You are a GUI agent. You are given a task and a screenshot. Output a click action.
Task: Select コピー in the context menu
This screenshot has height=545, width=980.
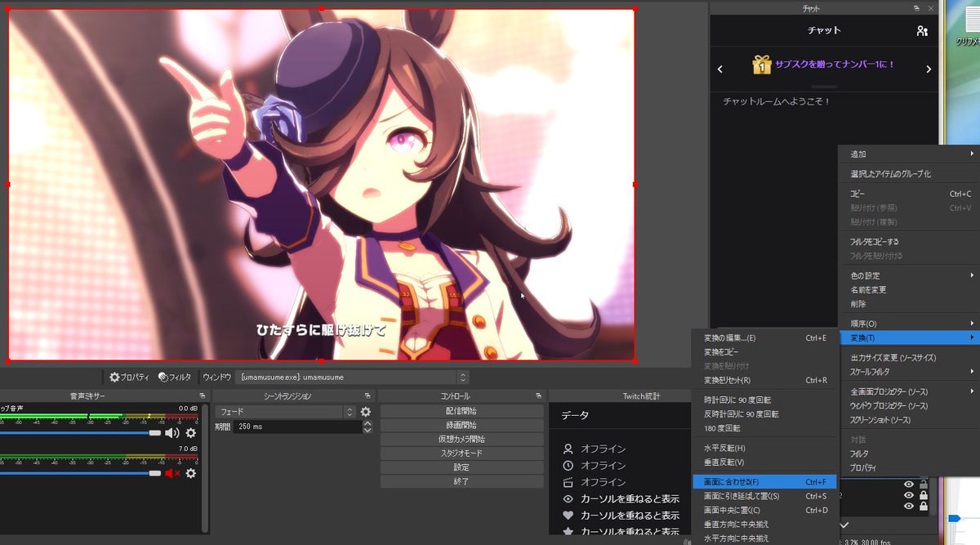point(910,194)
